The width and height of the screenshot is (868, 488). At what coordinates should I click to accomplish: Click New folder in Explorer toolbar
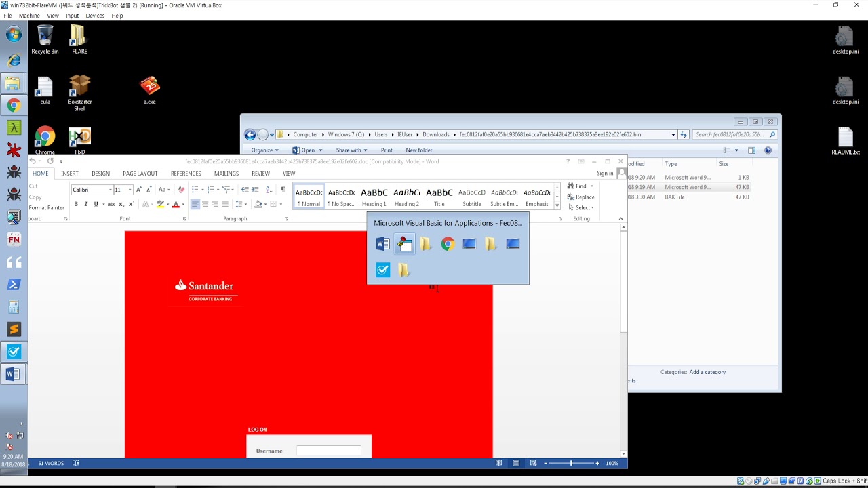pos(419,150)
